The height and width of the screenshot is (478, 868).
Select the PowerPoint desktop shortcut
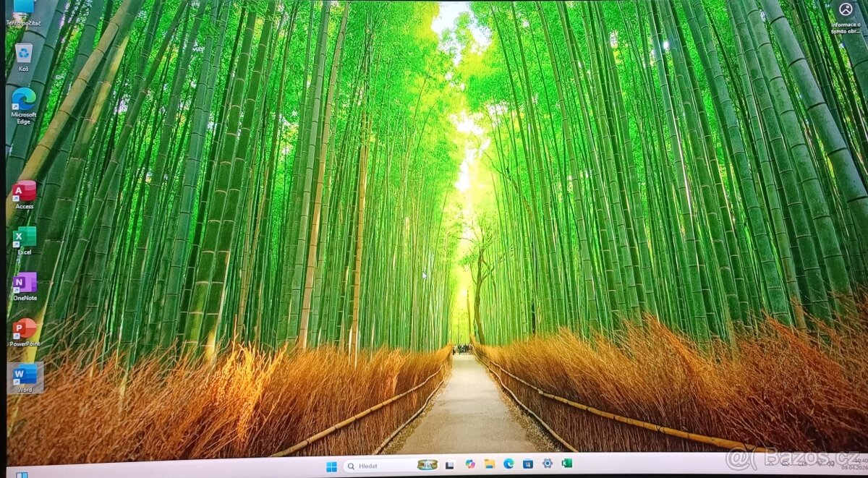coord(25,329)
